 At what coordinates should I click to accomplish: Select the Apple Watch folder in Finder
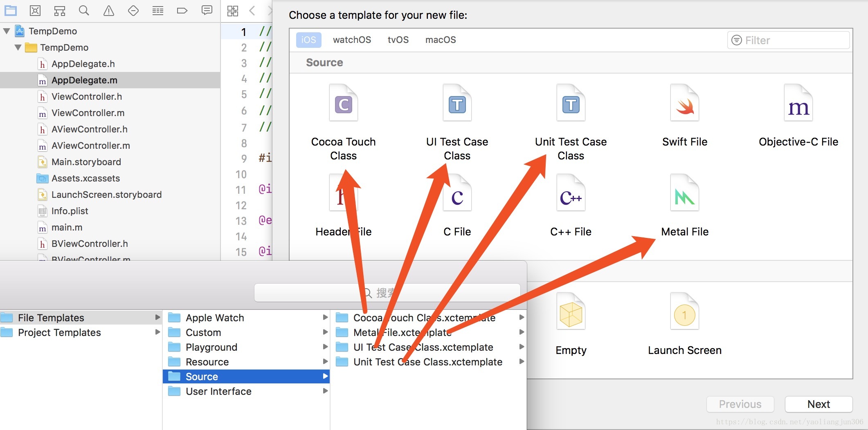coord(246,318)
